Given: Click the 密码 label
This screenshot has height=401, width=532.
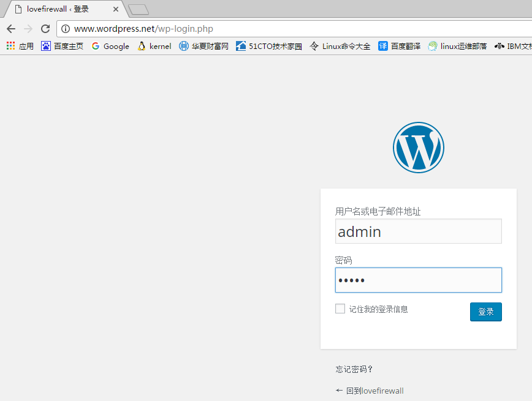Looking at the screenshot, I should [x=343, y=260].
